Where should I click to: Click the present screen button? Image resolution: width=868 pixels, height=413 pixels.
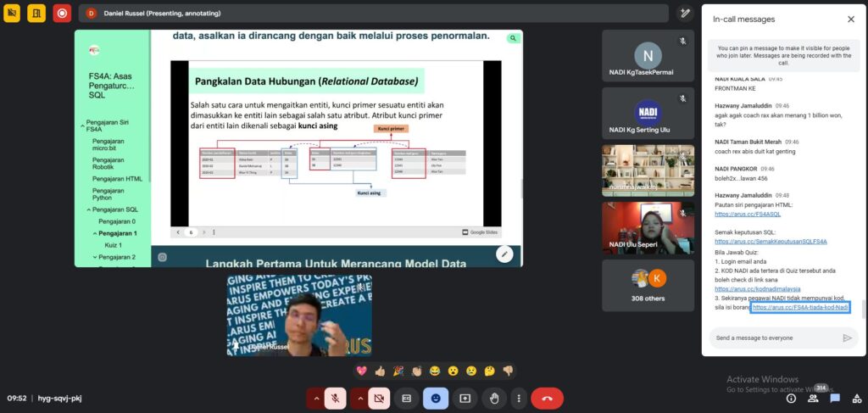pyautogui.click(x=465, y=398)
